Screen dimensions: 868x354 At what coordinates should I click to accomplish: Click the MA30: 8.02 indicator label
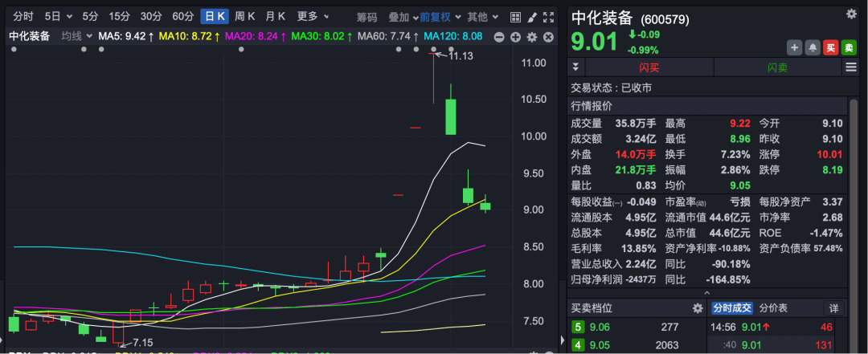[321, 37]
